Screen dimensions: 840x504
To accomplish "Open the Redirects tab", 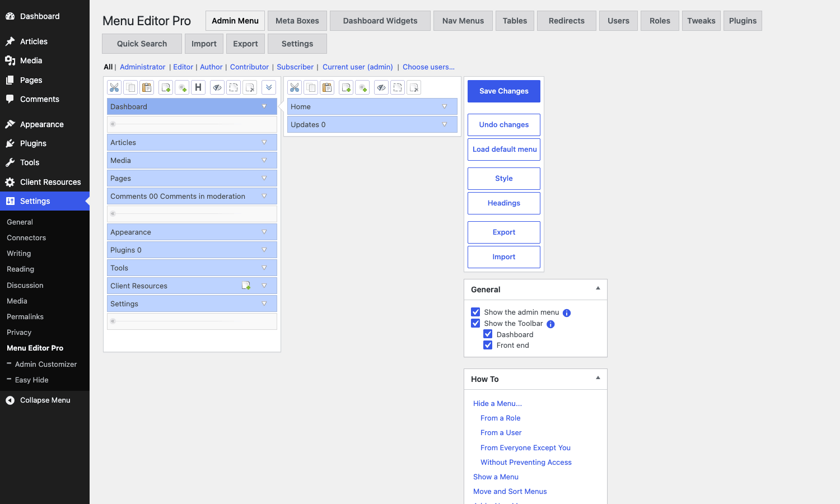I will tap(567, 21).
